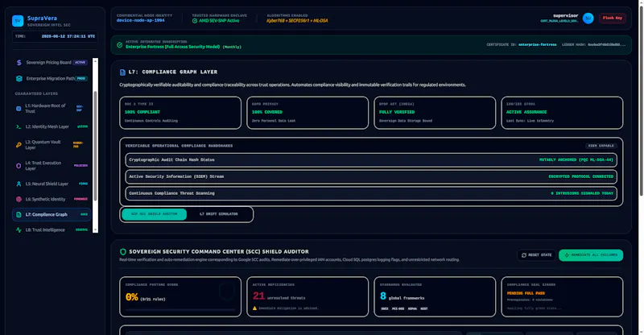This screenshot has width=644, height=335.
Task: Click Continuous Compliance Threat Scanning row
Action: click(371, 193)
